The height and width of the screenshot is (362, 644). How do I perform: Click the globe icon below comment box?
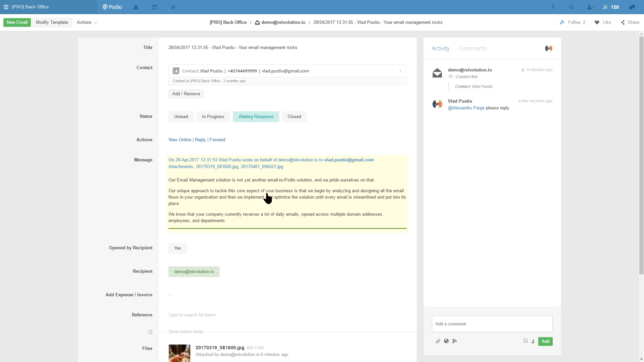tap(446, 341)
